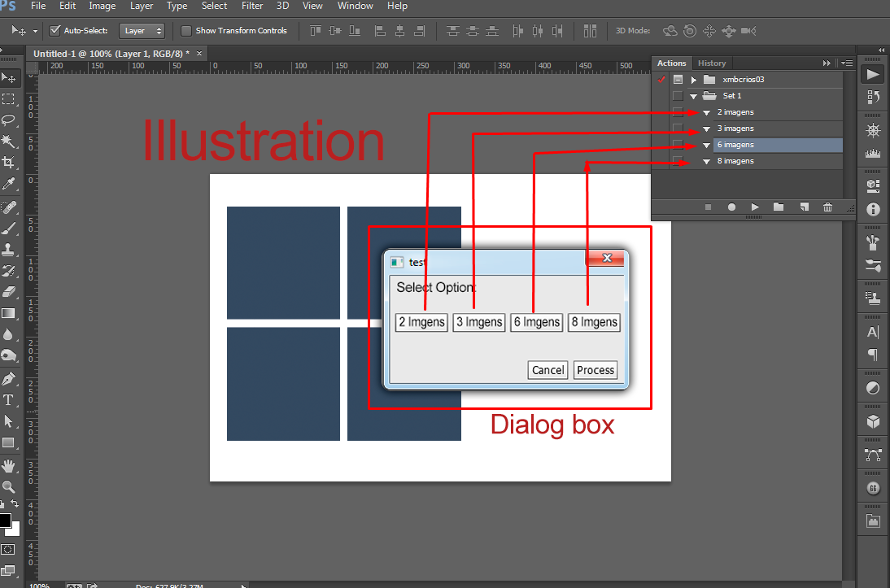The image size is (890, 588).
Task: Expand the xmbcrios03 action set
Action: (694, 80)
